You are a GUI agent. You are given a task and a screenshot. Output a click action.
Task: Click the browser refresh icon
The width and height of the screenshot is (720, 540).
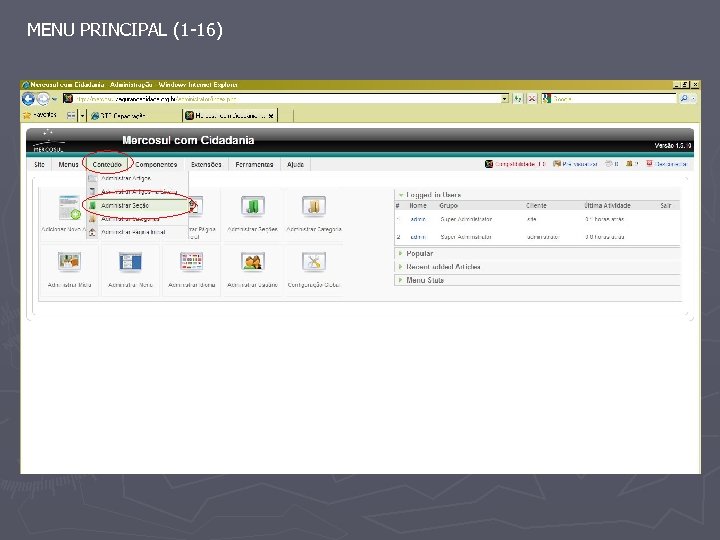pyautogui.click(x=518, y=99)
